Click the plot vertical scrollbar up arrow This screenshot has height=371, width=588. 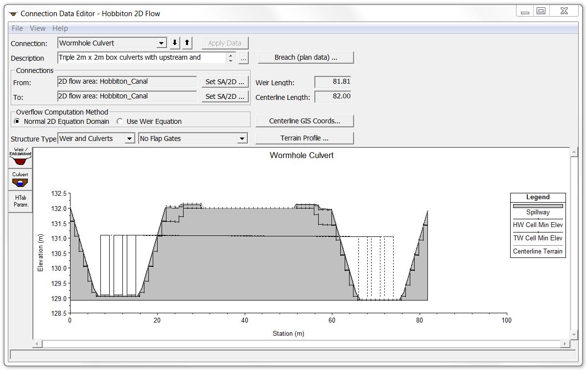point(574,151)
